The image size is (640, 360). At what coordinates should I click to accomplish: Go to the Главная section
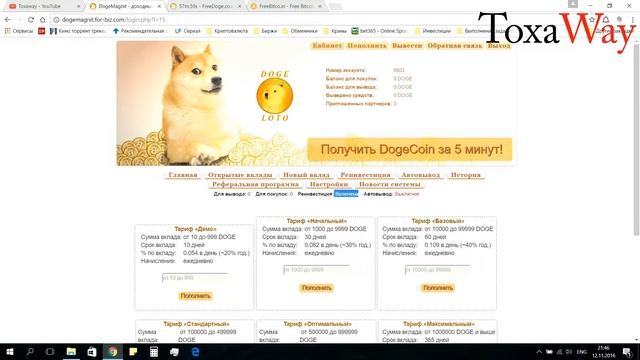click(183, 175)
